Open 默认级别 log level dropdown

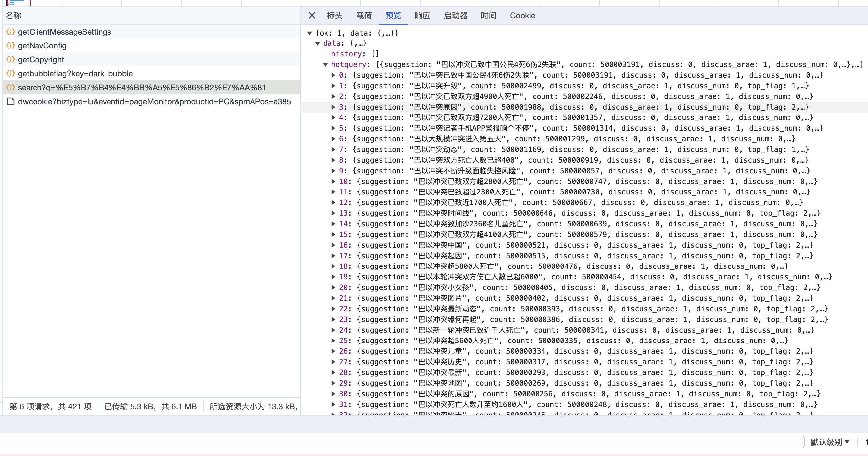click(830, 442)
